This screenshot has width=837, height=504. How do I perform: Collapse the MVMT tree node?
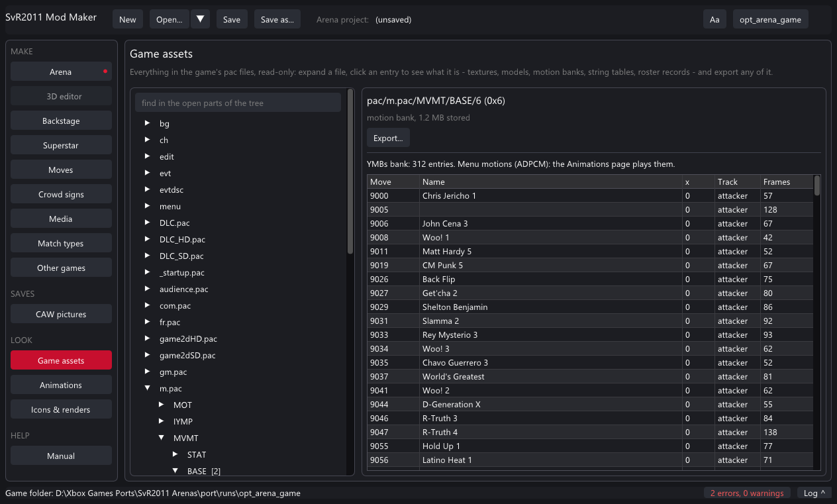tap(162, 438)
